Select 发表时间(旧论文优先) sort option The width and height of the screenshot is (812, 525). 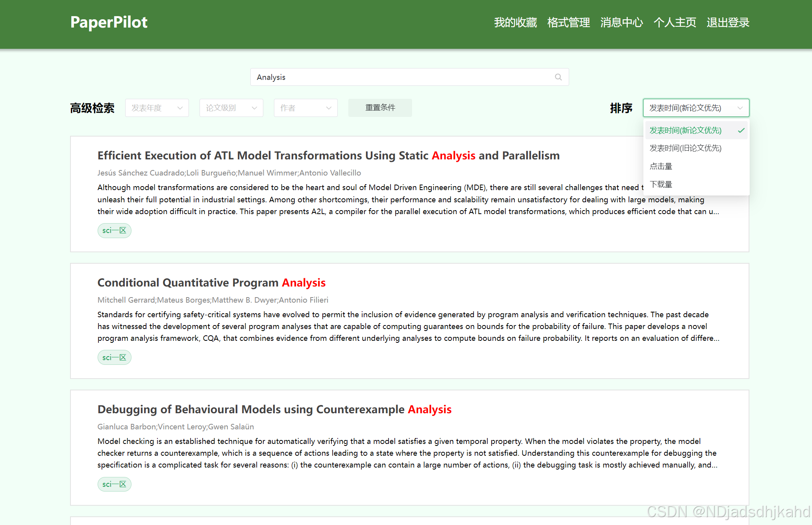685,148
